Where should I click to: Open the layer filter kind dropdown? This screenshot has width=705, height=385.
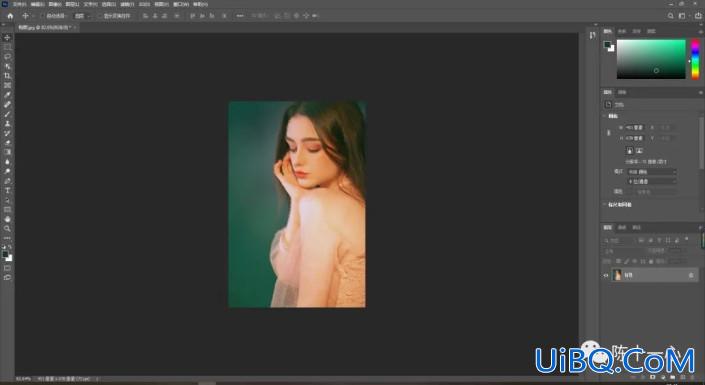point(621,241)
